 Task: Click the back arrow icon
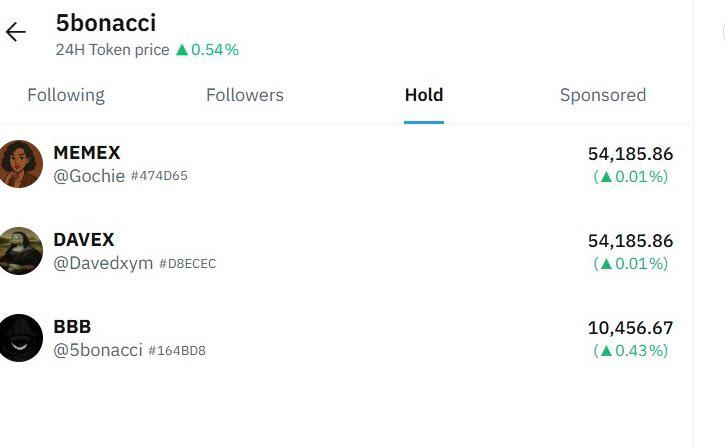click(x=15, y=32)
